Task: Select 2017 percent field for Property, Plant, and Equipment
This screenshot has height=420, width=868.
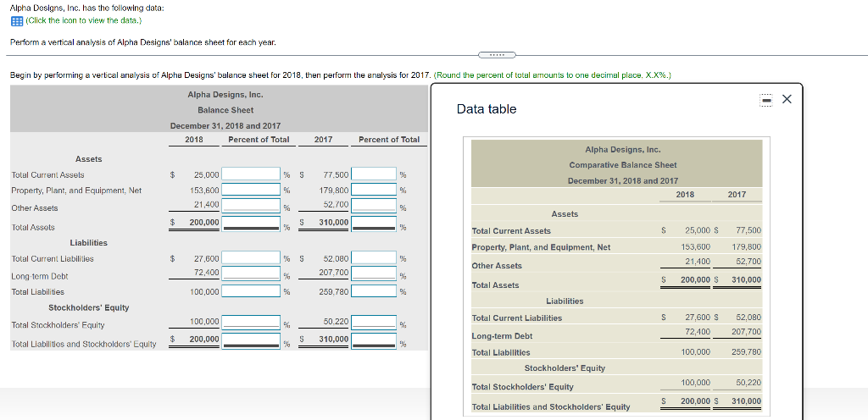Action: point(374,191)
